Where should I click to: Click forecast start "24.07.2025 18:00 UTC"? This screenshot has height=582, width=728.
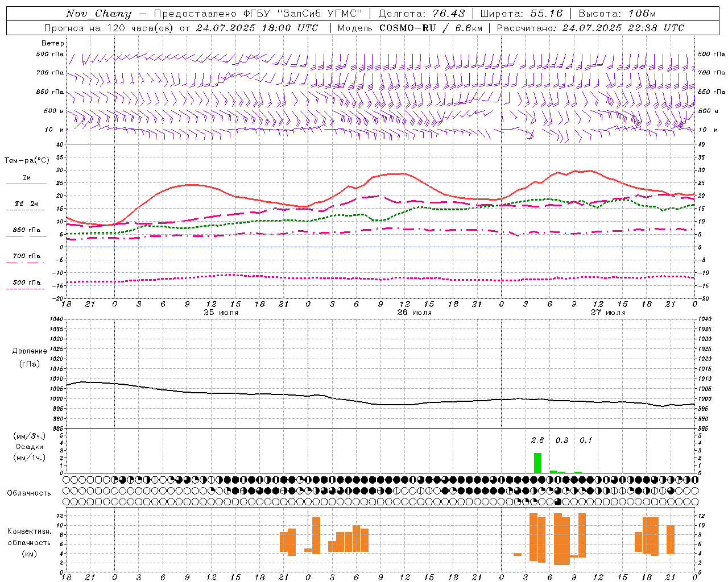pyautogui.click(x=257, y=28)
